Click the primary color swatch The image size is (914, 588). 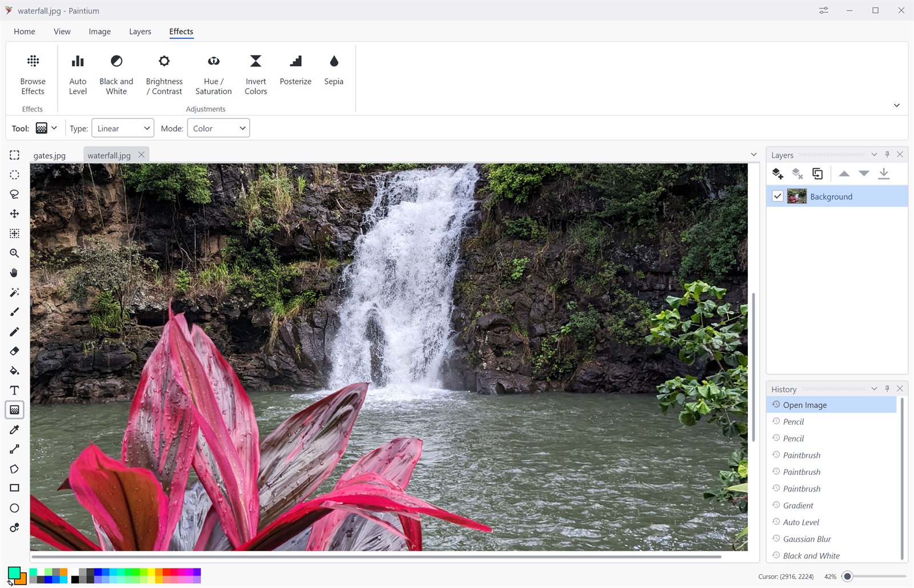point(13,573)
